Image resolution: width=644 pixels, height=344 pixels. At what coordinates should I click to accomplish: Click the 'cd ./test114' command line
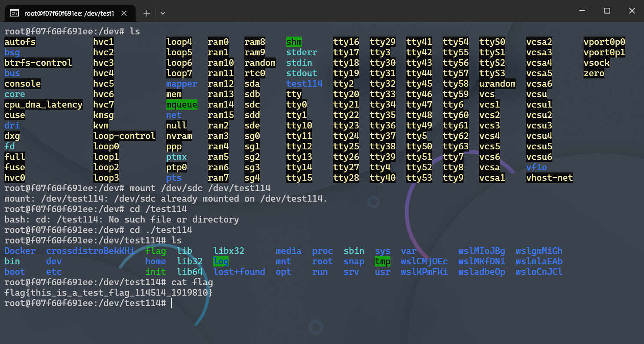[98, 230]
